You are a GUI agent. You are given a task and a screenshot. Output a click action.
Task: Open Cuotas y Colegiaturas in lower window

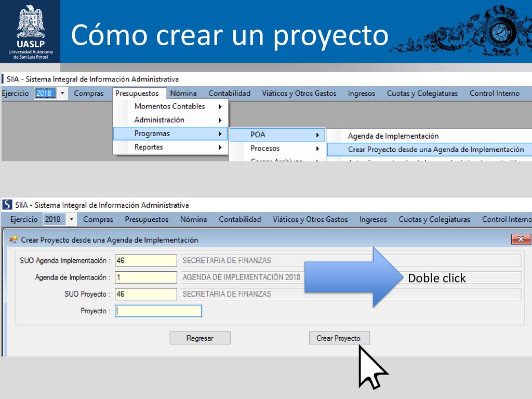tap(434, 220)
